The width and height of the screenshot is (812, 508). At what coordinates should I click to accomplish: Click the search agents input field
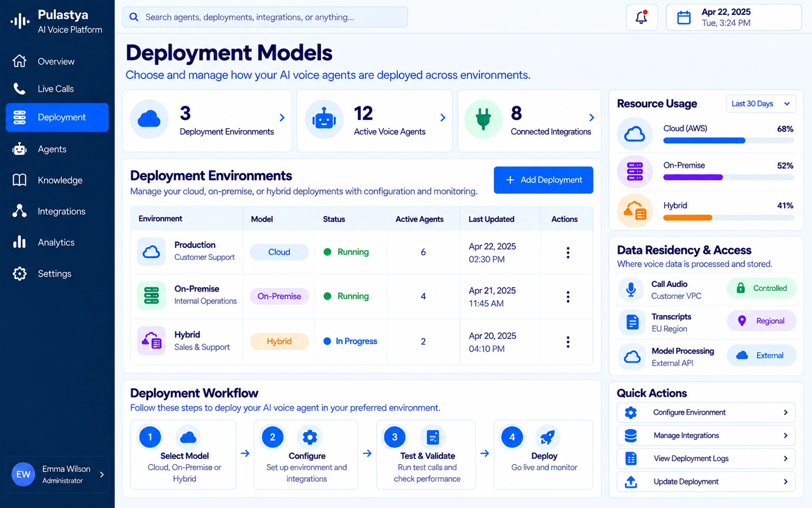[x=265, y=17]
